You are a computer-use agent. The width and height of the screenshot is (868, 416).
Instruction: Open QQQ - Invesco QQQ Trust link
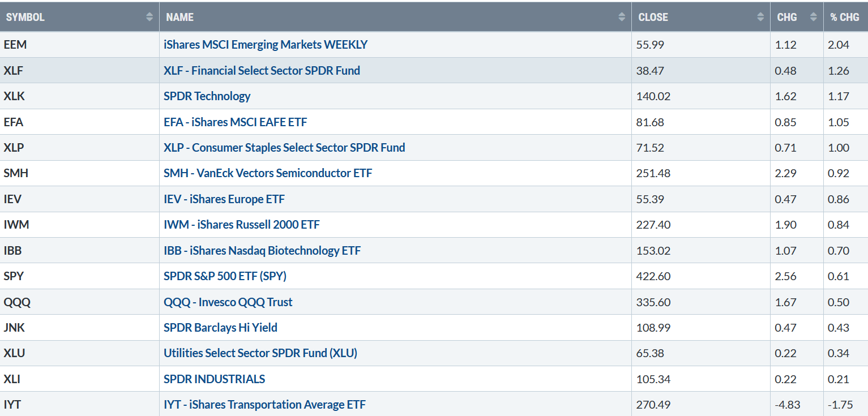(228, 302)
